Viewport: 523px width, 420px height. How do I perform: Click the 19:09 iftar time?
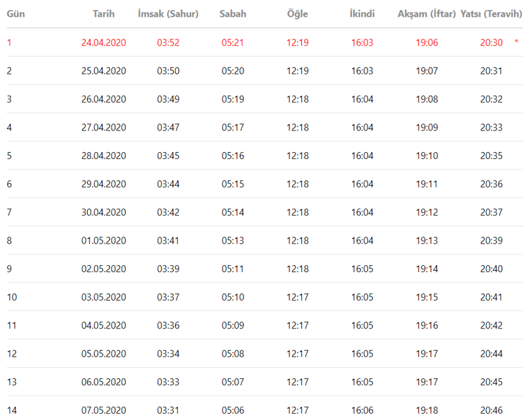pos(427,128)
